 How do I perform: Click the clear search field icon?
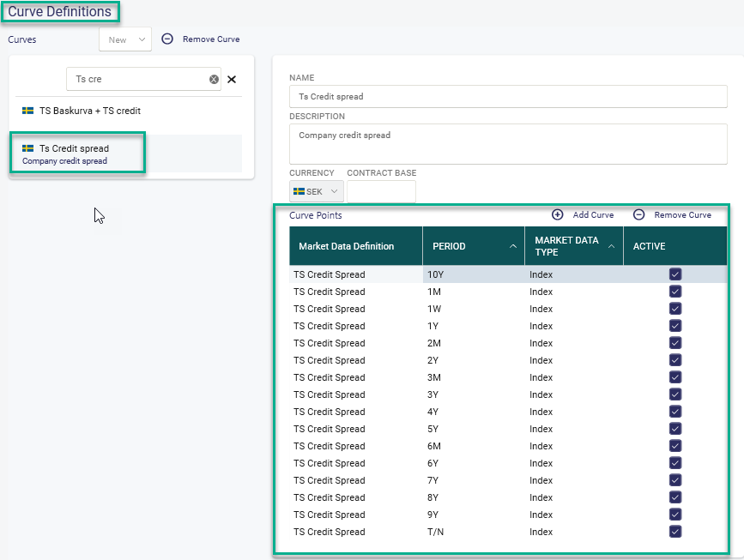214,80
